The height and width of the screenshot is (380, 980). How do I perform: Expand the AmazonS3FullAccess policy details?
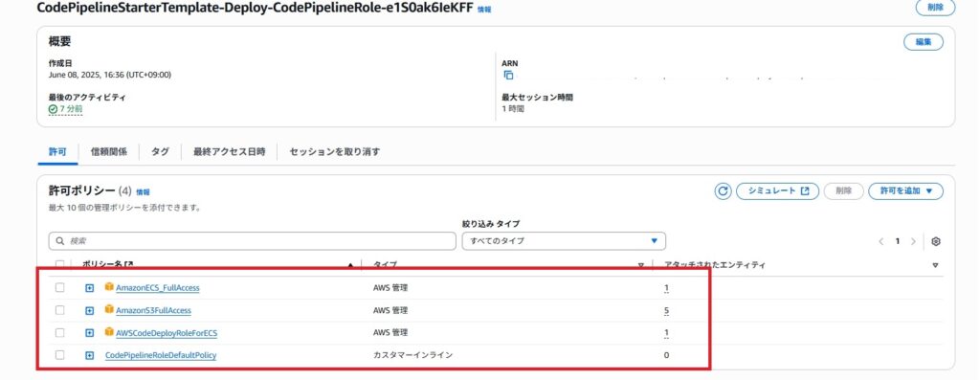[89, 311]
